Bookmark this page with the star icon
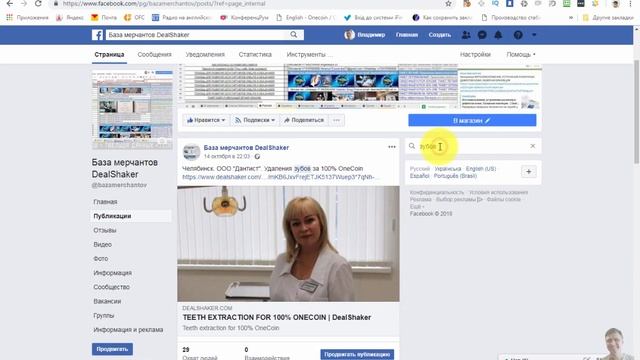640x360 pixels. [x=448, y=4]
